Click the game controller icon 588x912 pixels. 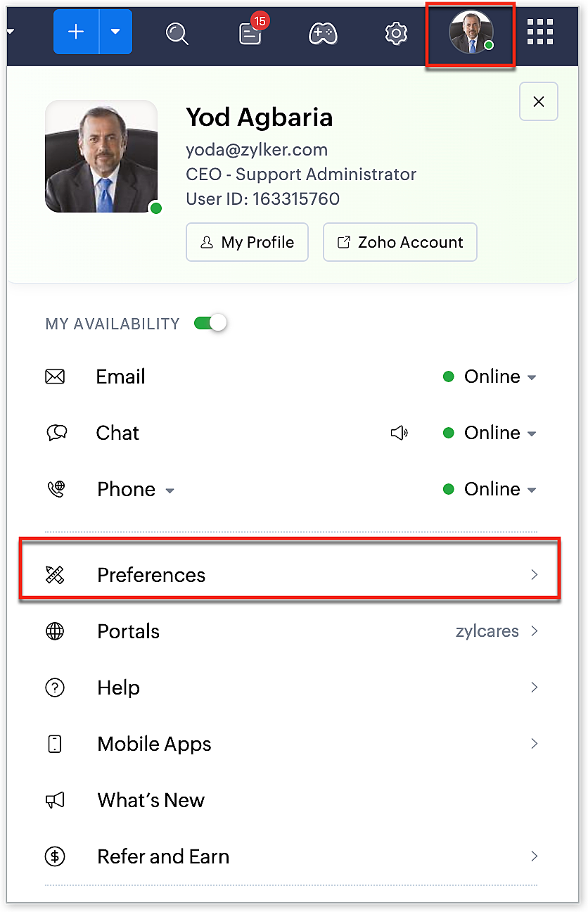pos(324,33)
